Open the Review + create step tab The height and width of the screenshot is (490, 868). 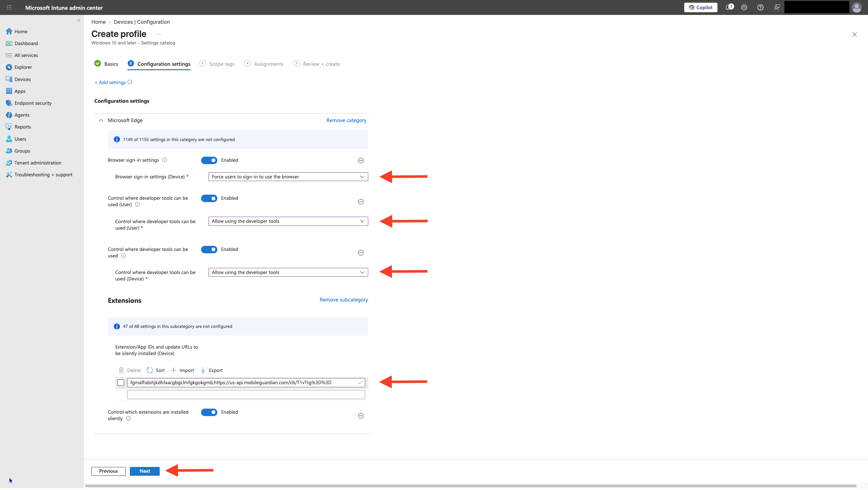click(x=317, y=64)
